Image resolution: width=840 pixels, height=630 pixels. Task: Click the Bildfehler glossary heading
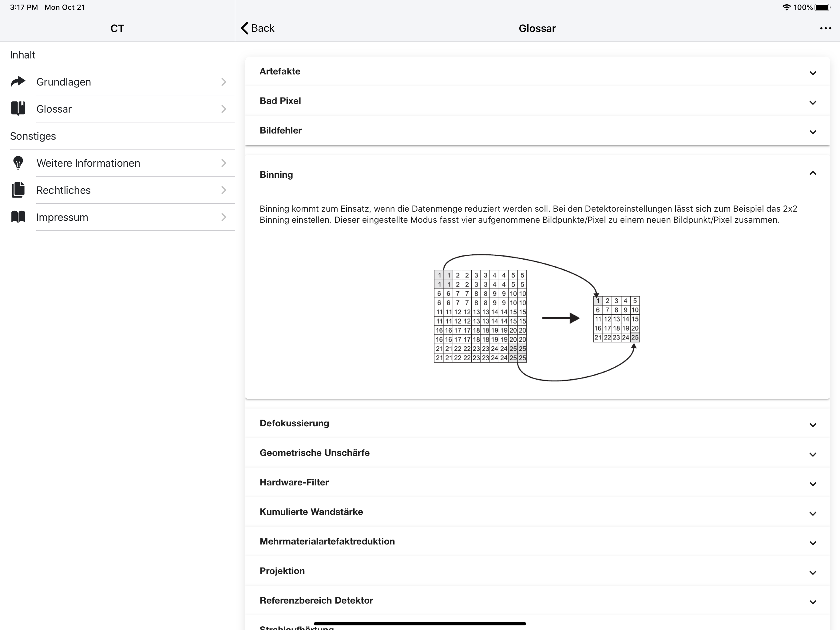[281, 130]
